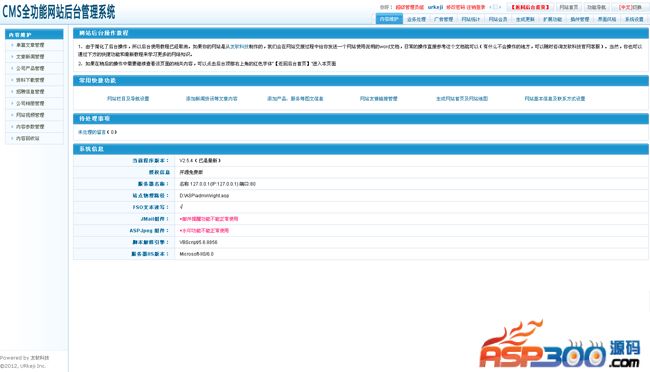650x372 pixels.
Task: Open 文章新闻管理 in the sidebar
Action: tap(30, 56)
